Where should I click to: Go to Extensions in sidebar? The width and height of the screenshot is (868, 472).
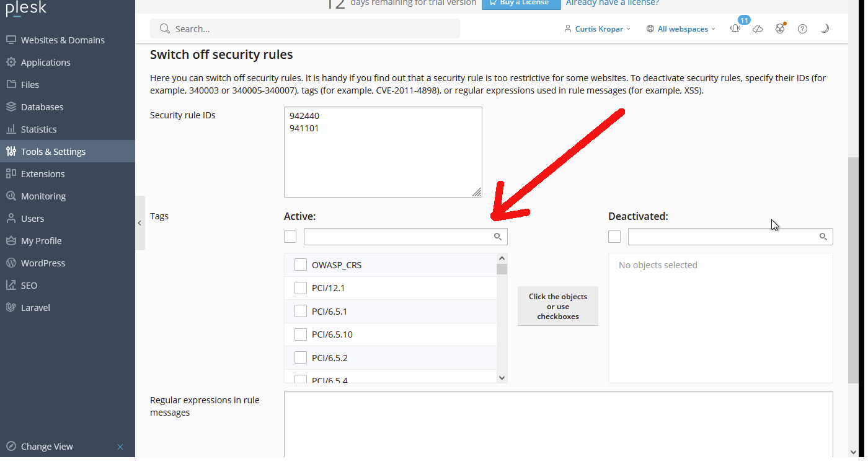tap(43, 174)
